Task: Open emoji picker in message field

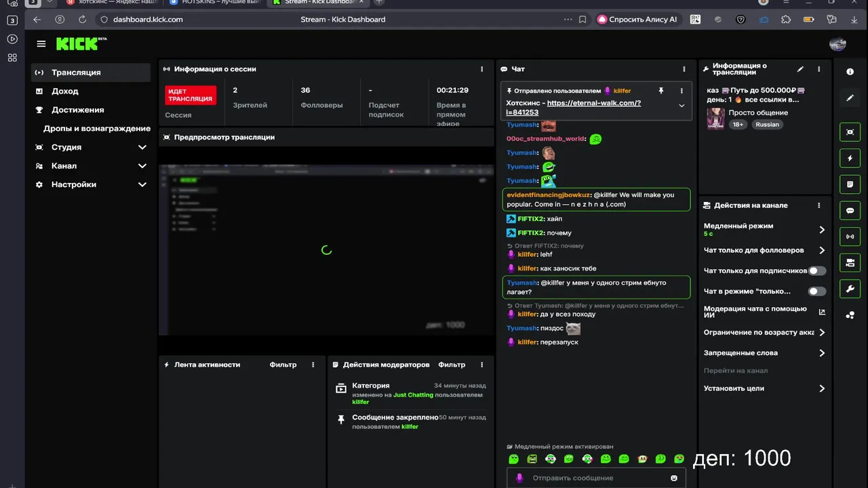Action: tap(673, 478)
